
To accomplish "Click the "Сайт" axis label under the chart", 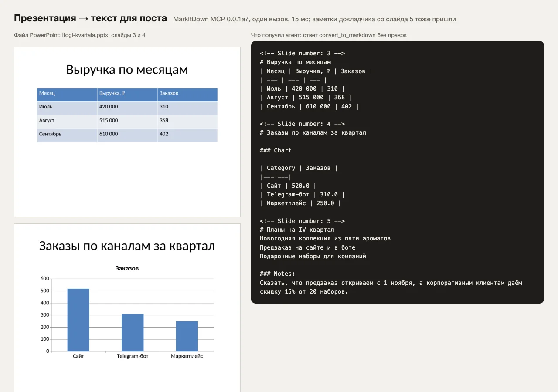I will pyautogui.click(x=78, y=356).
